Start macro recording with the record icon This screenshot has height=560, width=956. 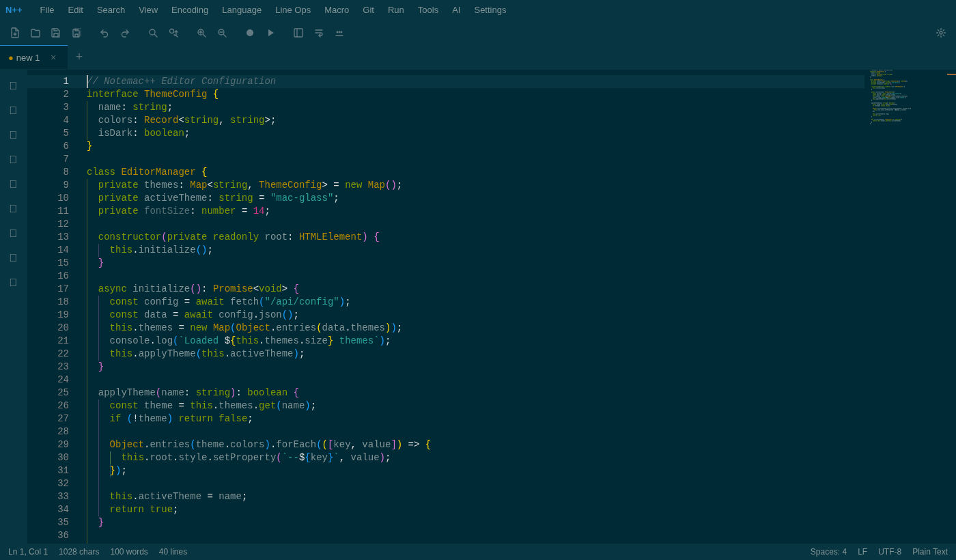coord(249,32)
